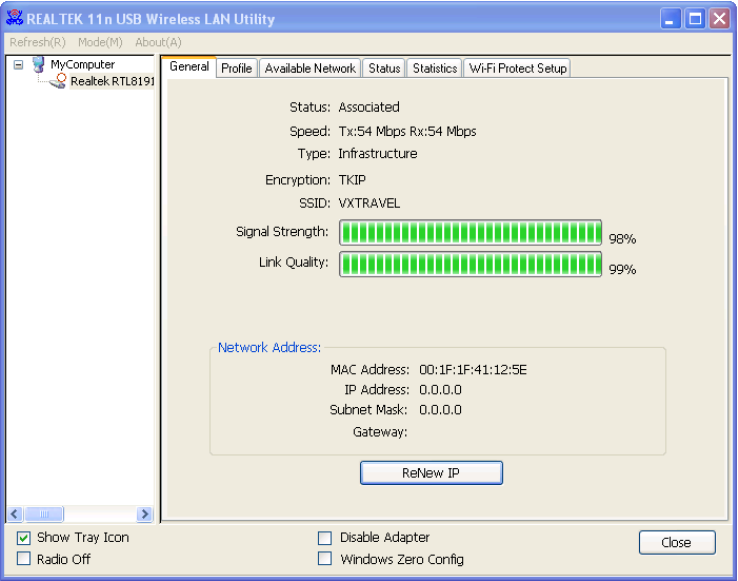The width and height of the screenshot is (738, 581).
Task: Switch to the General tab
Action: [189, 67]
